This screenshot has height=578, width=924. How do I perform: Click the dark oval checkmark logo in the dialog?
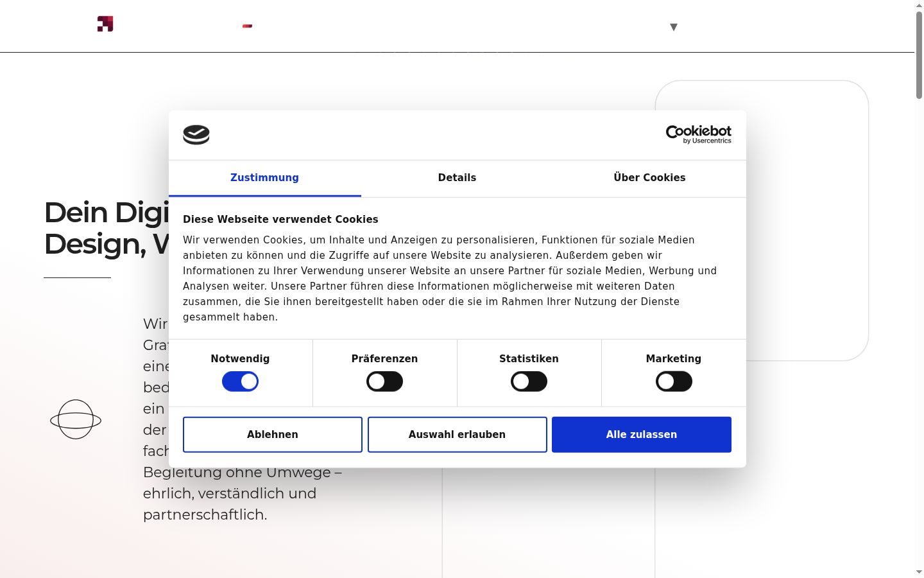tap(196, 135)
